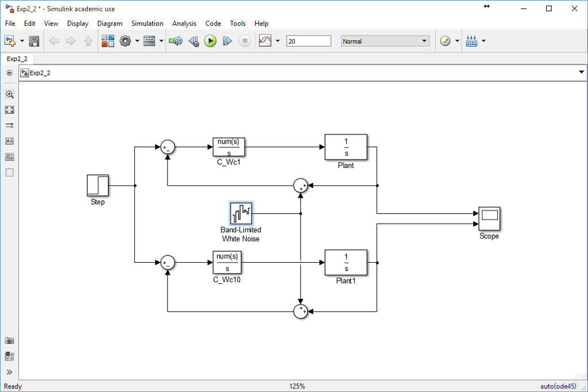The image size is (588, 392).
Task: Fit the diagram to the view
Action: coord(9,109)
